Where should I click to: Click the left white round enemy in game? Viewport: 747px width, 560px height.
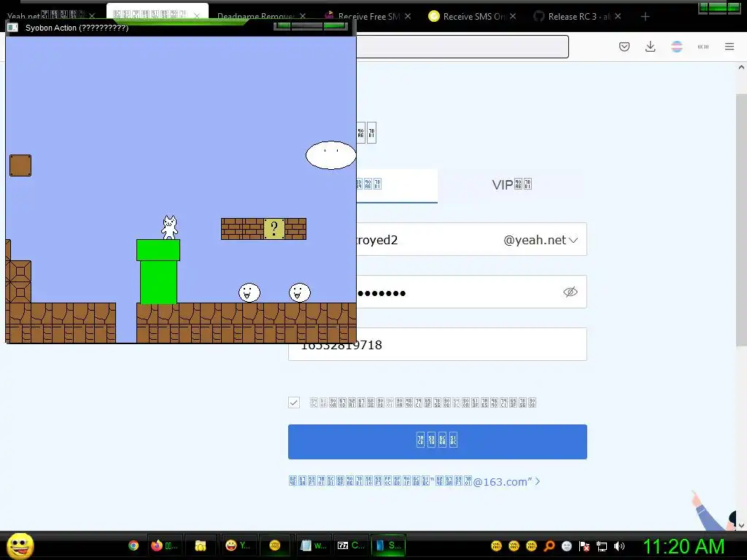click(249, 292)
